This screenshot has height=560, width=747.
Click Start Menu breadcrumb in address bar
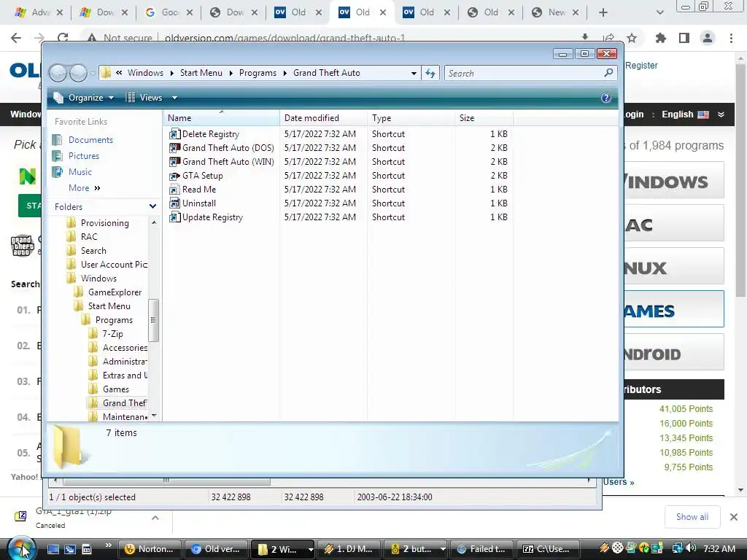(x=201, y=73)
